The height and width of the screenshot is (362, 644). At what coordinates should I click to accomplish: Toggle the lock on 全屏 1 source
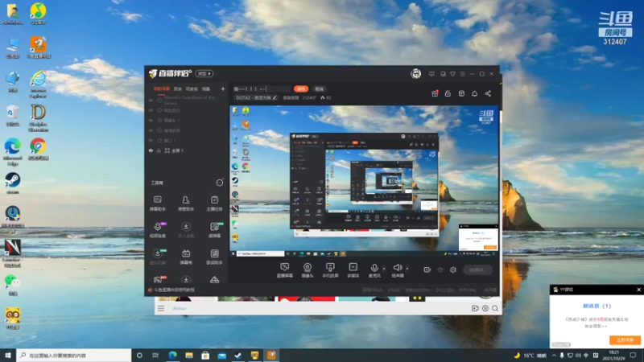coord(159,150)
